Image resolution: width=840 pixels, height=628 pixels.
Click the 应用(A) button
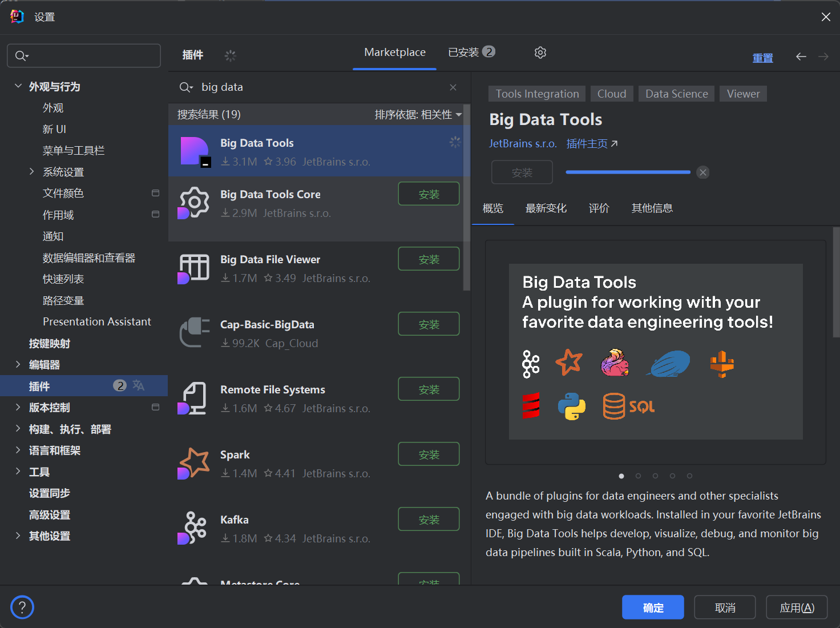pyautogui.click(x=797, y=607)
